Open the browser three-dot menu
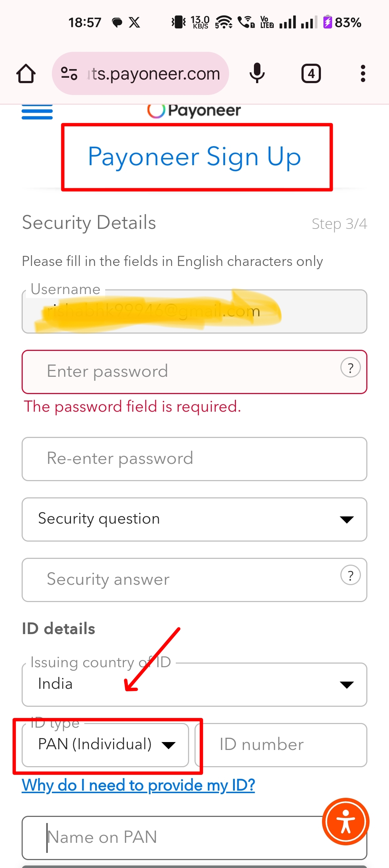This screenshot has width=389, height=868. (363, 73)
